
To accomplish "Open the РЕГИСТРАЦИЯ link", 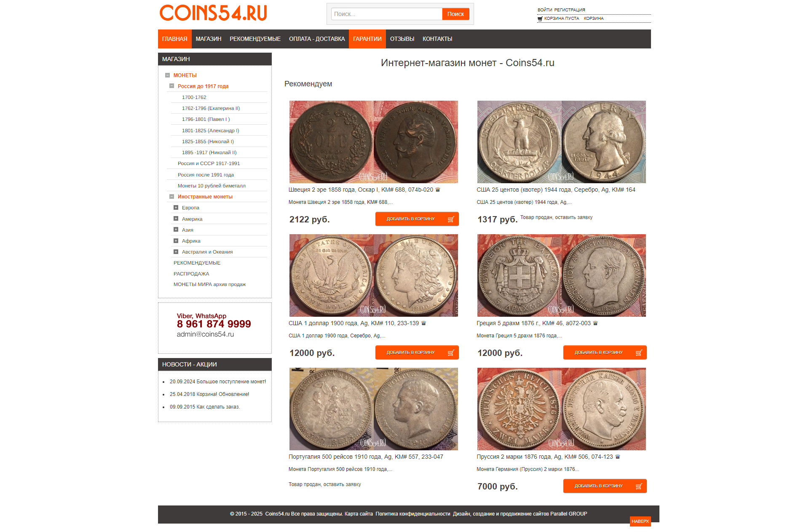I will (570, 10).
